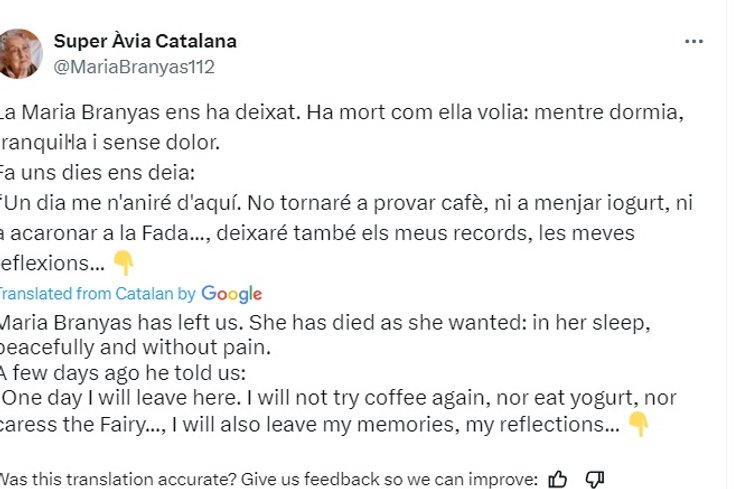Click the pointing-down emoji after "reflexions..."

123,263
